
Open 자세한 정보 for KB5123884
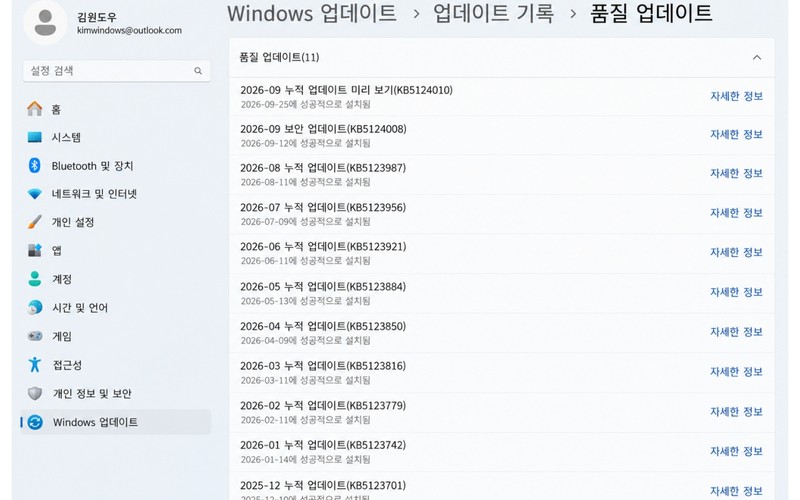pyautogui.click(x=736, y=292)
